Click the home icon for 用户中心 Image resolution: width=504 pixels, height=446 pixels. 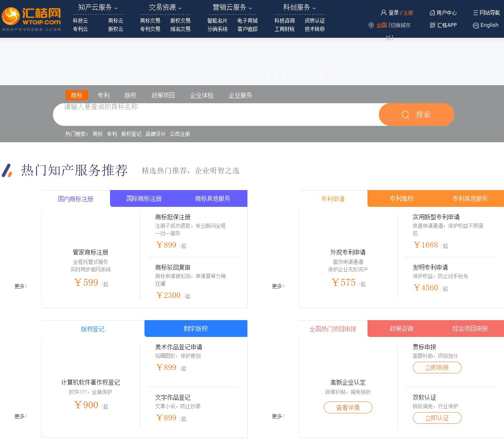[x=432, y=13]
